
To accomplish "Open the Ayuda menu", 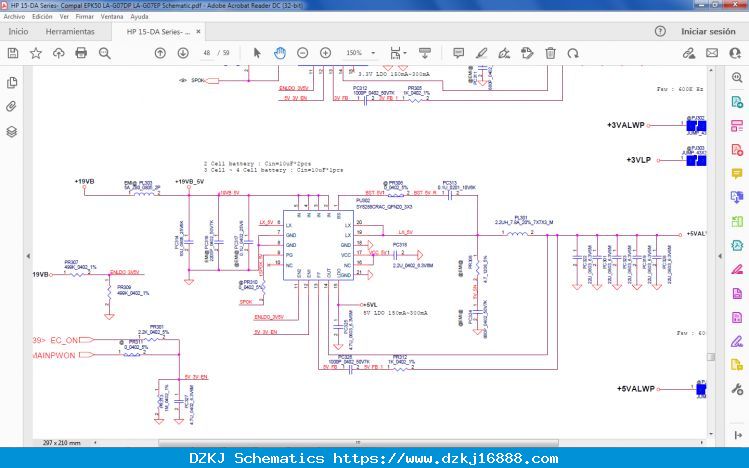I will [139, 17].
